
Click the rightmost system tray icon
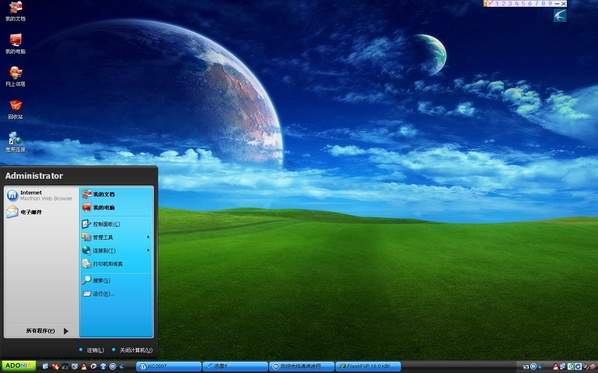593,367
